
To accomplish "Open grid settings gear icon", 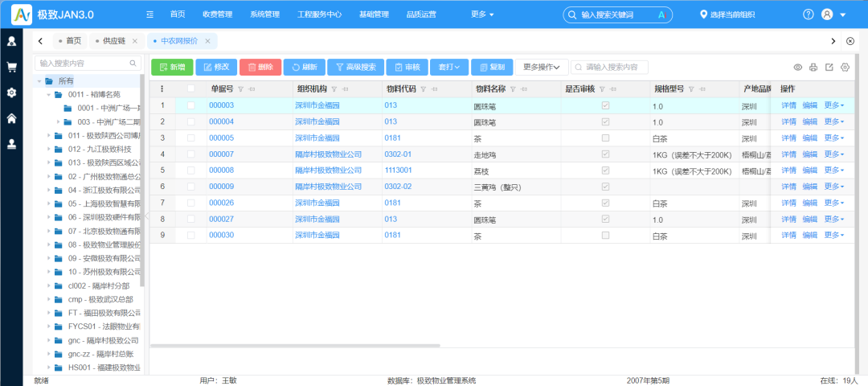I will pyautogui.click(x=845, y=68).
